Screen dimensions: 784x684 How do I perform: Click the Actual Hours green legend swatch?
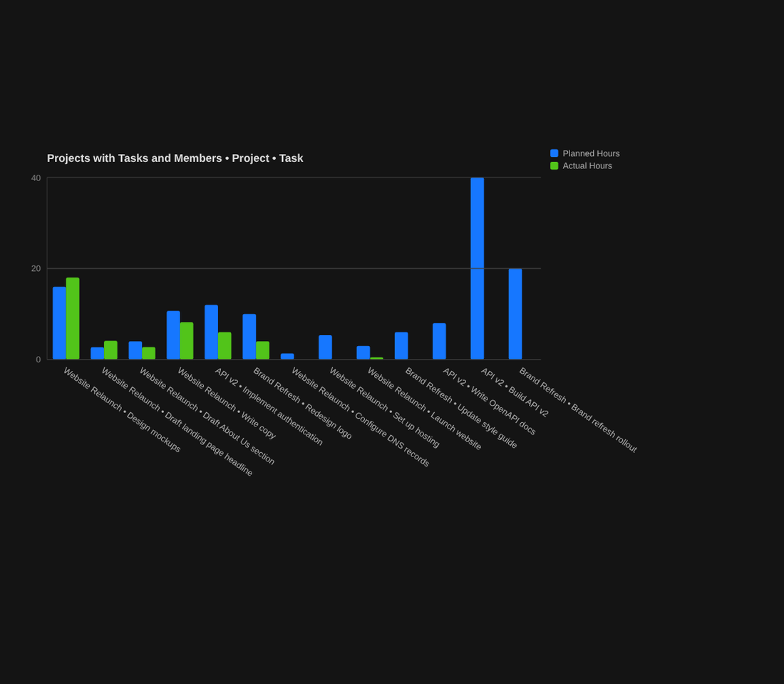coord(554,165)
